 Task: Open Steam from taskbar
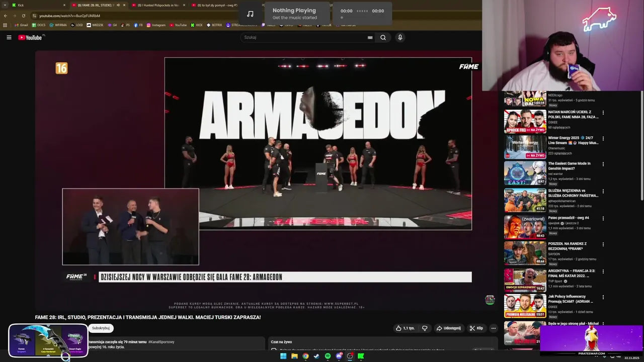click(x=316, y=356)
